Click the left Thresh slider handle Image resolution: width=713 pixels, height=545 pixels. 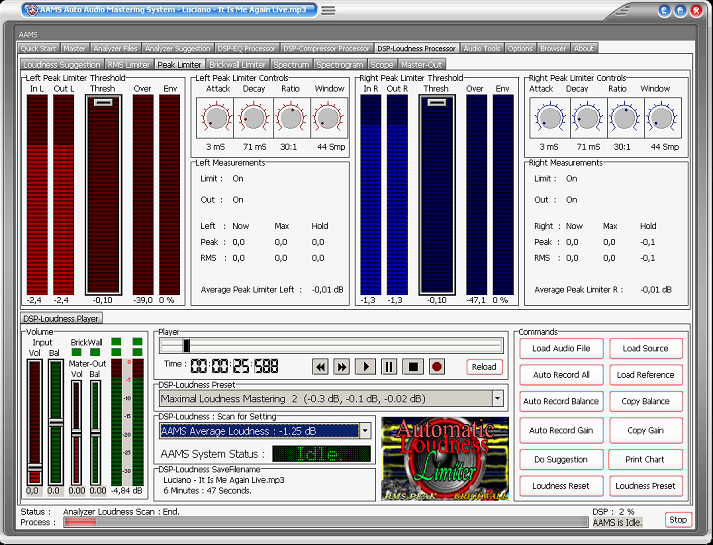tap(103, 102)
